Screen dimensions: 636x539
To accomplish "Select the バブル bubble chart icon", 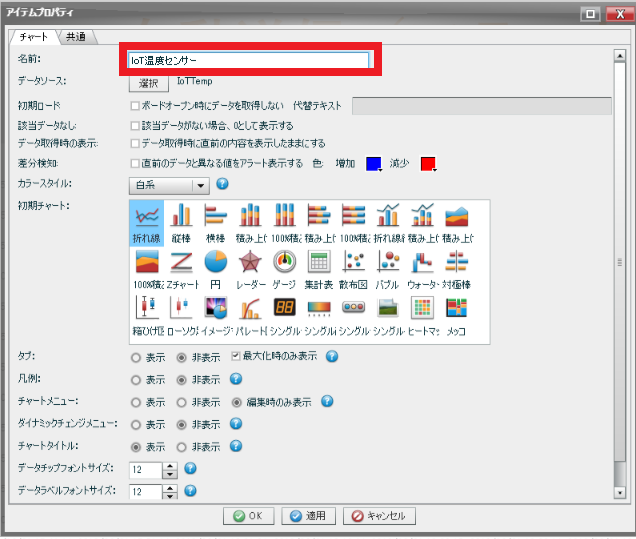I will [x=388, y=270].
